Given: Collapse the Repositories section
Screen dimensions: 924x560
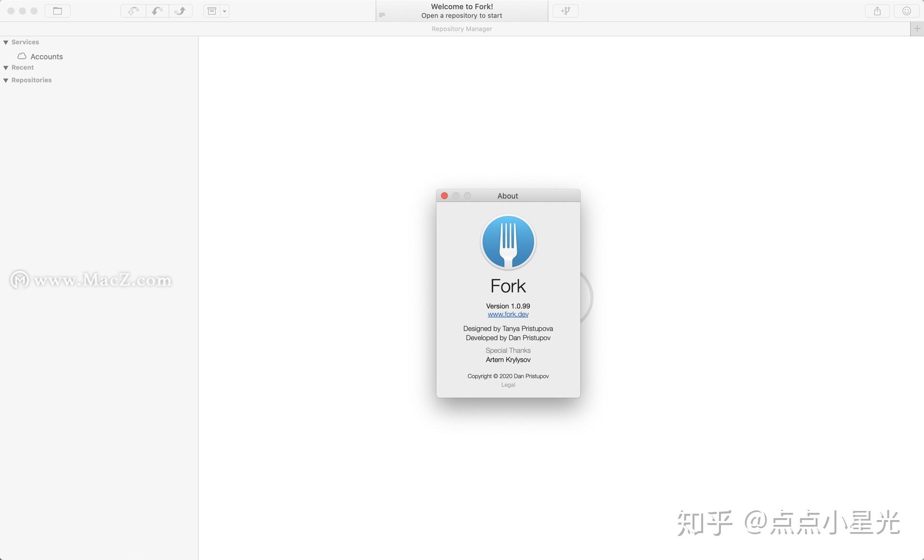Looking at the screenshot, I should [6, 80].
